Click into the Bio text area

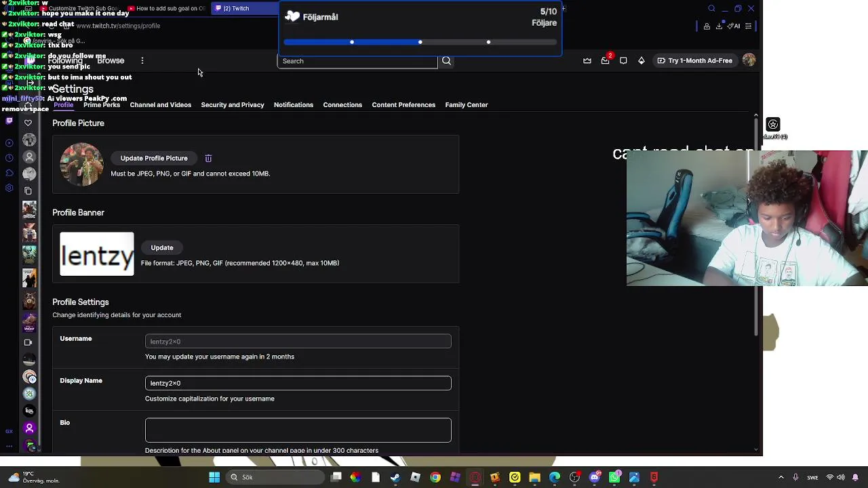[x=298, y=430]
